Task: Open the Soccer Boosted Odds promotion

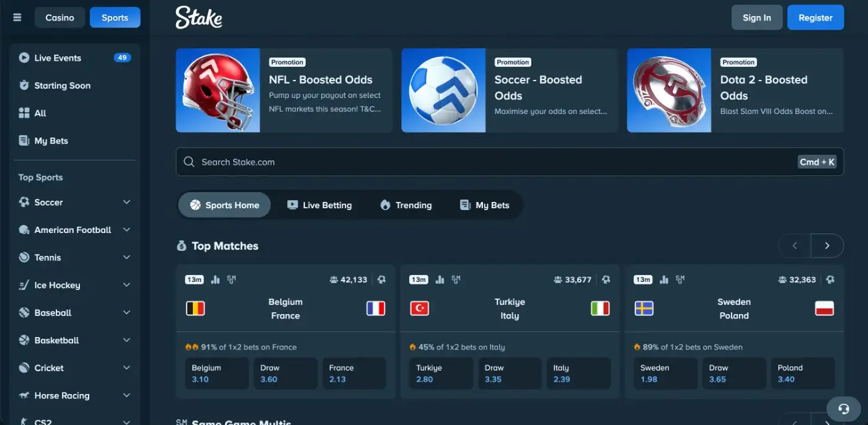Action: pyautogui.click(x=510, y=90)
